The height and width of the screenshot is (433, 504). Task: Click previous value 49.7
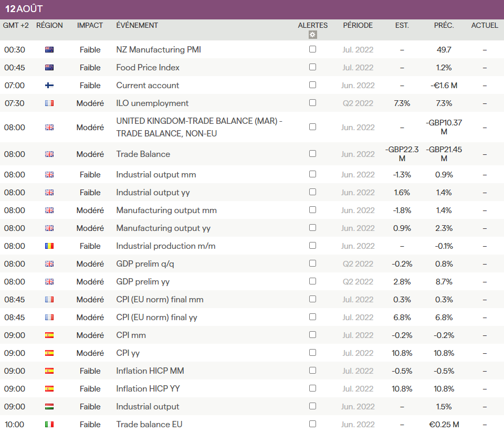pos(444,50)
